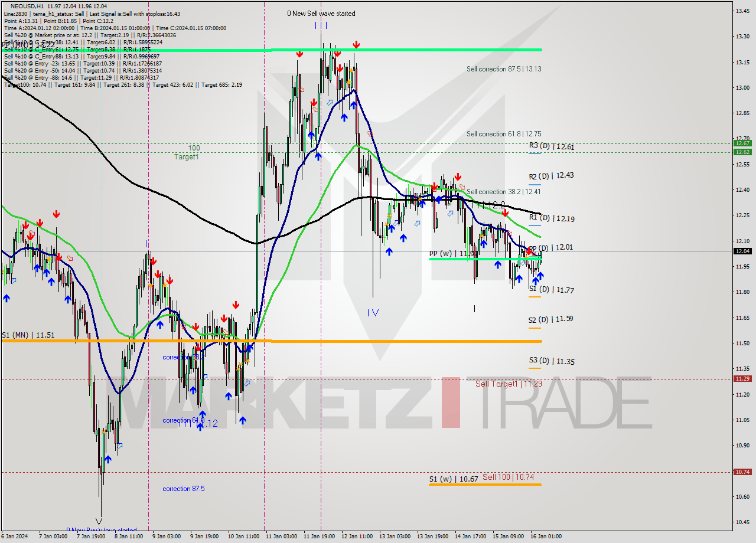
Task: Click the red 12.04 current price tag
Action: click(742, 251)
